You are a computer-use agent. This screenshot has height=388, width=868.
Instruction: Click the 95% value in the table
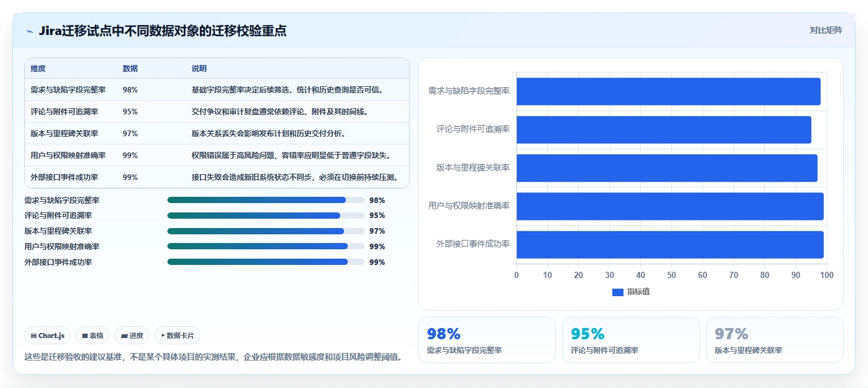[x=130, y=112]
